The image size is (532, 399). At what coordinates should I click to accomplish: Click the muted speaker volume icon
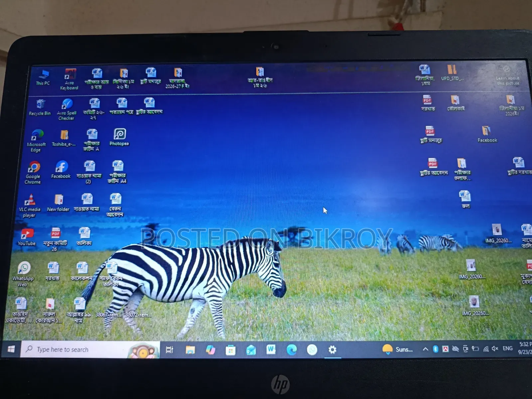(495, 348)
